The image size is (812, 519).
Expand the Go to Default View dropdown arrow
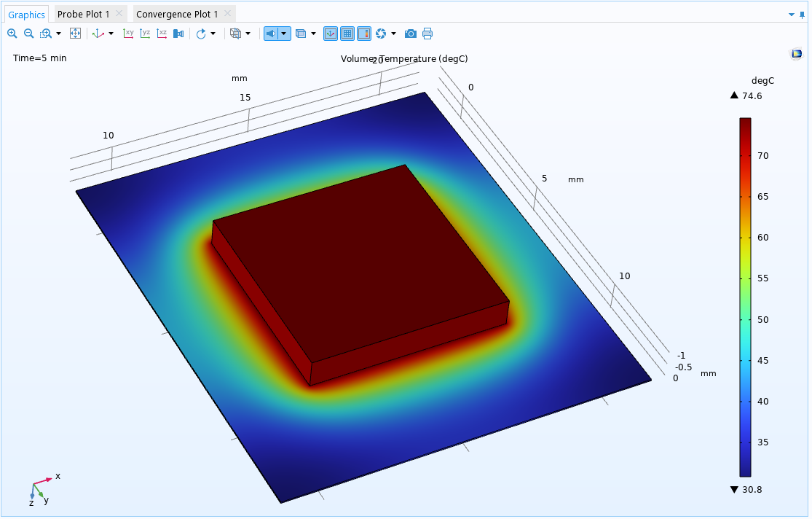coord(111,34)
